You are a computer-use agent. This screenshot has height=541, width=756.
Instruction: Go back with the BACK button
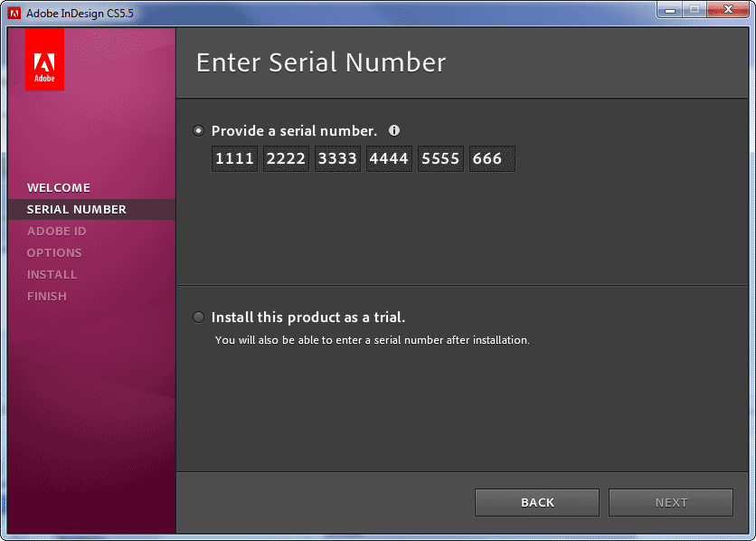(537, 502)
